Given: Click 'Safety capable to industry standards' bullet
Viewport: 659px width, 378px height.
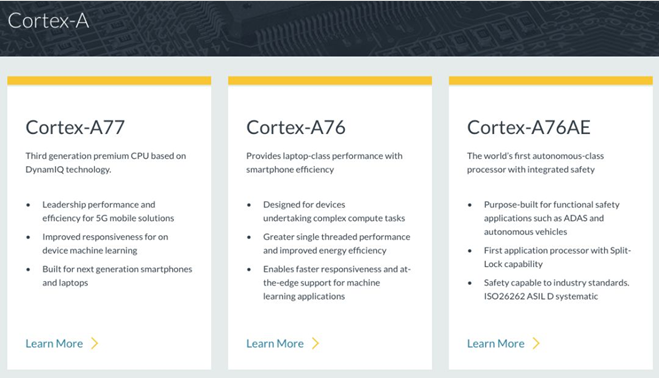Looking at the screenshot, I should (x=556, y=289).
